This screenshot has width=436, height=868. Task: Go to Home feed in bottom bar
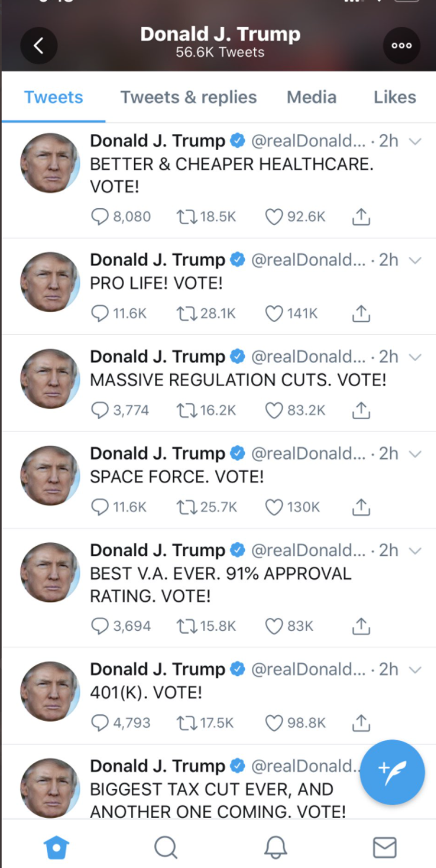pyautogui.click(x=57, y=847)
